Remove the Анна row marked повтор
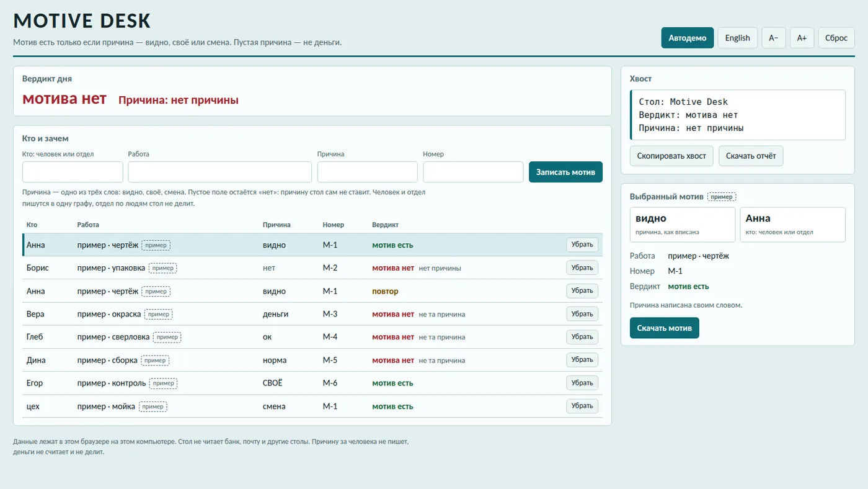868x489 pixels. pyautogui.click(x=582, y=291)
